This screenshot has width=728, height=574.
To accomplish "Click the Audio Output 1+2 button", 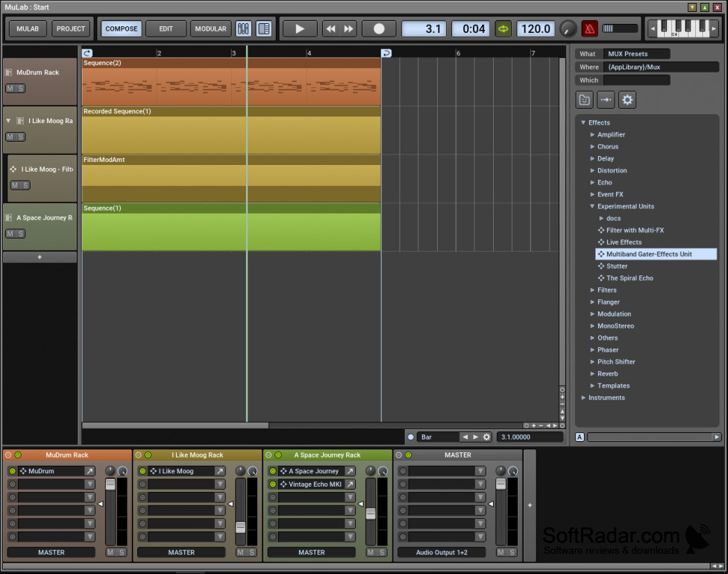I will tap(442, 552).
